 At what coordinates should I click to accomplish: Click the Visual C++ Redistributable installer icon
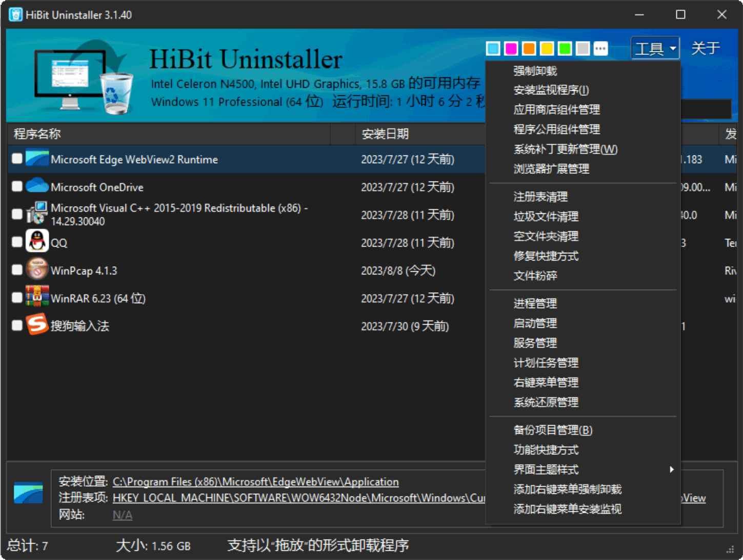[x=37, y=213]
